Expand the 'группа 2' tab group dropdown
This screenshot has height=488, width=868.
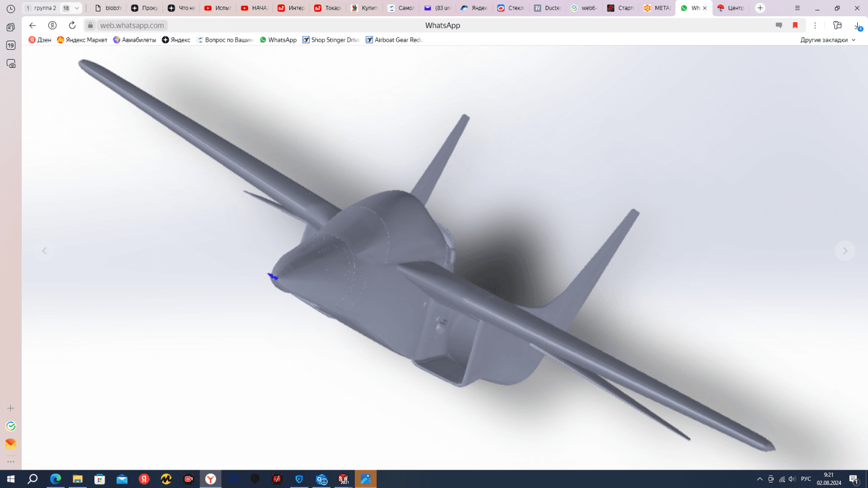[76, 8]
